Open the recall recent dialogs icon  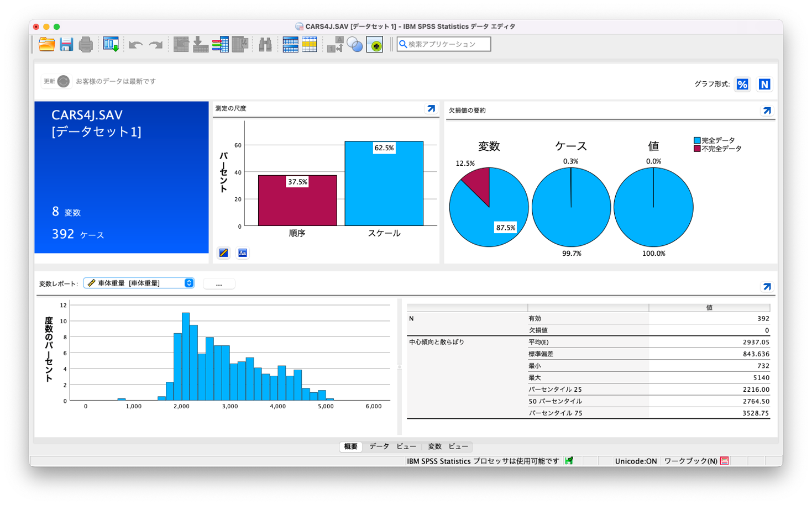[111, 44]
